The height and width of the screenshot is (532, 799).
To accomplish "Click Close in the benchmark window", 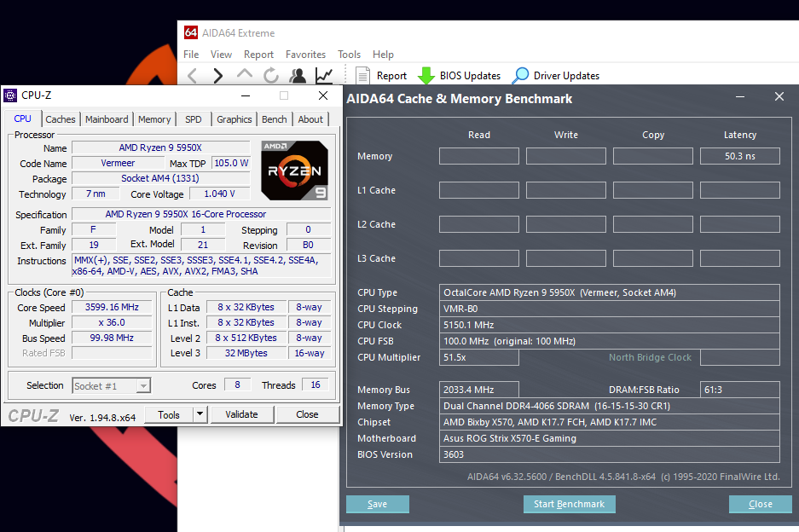I will coord(761,504).
